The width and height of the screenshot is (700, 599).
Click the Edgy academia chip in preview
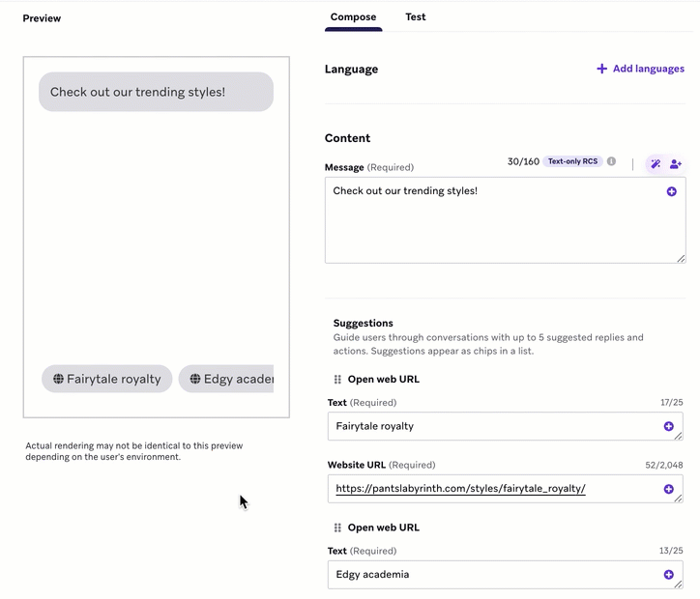coord(227,379)
